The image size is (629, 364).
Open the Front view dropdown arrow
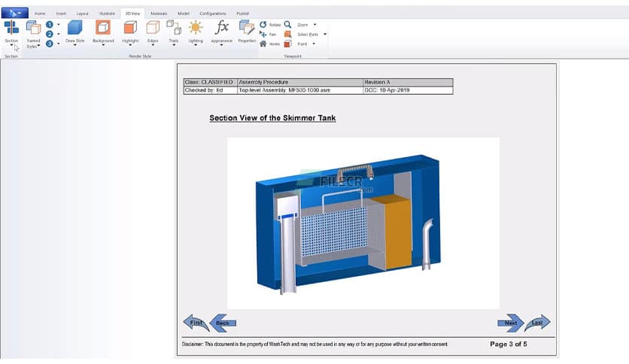tap(314, 44)
